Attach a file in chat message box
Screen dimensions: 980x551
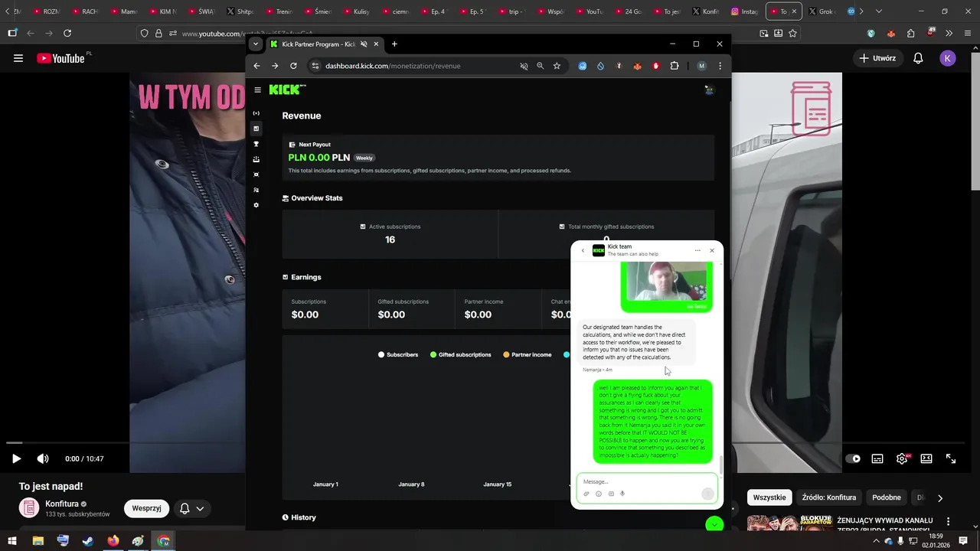point(586,494)
